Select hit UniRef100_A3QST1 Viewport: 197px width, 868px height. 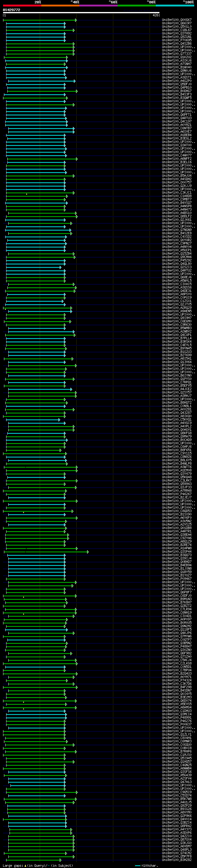pyautogui.click(x=177, y=78)
